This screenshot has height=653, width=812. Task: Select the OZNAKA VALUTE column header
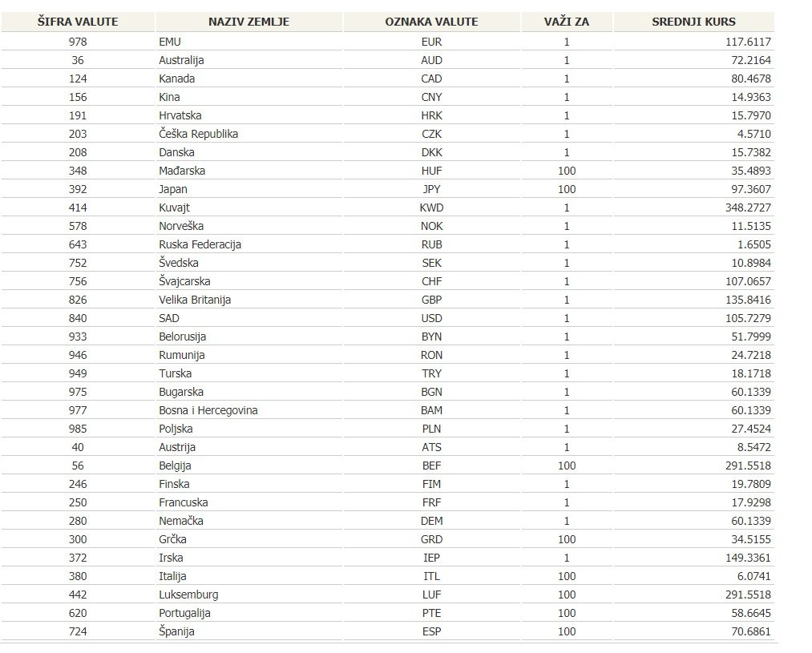[431, 22]
